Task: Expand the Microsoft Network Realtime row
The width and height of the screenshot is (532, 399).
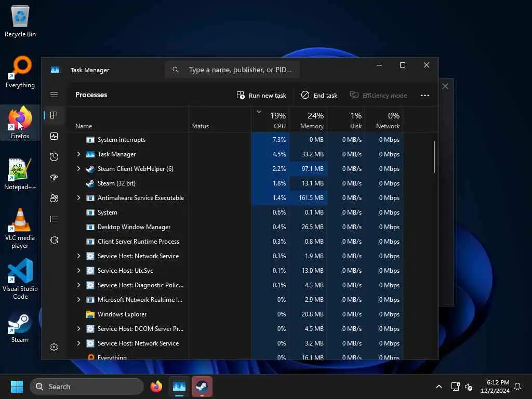Action: 78,300
